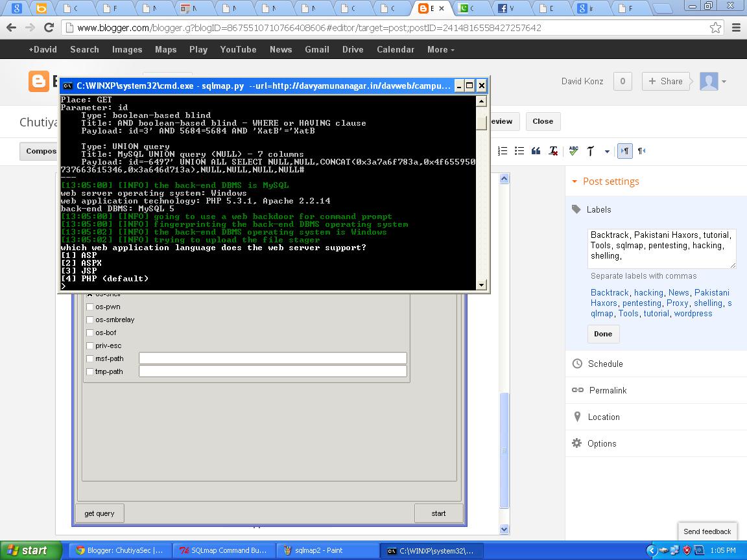Click the Permalink chain icon
This screenshot has width=747, height=560.
[x=577, y=390]
